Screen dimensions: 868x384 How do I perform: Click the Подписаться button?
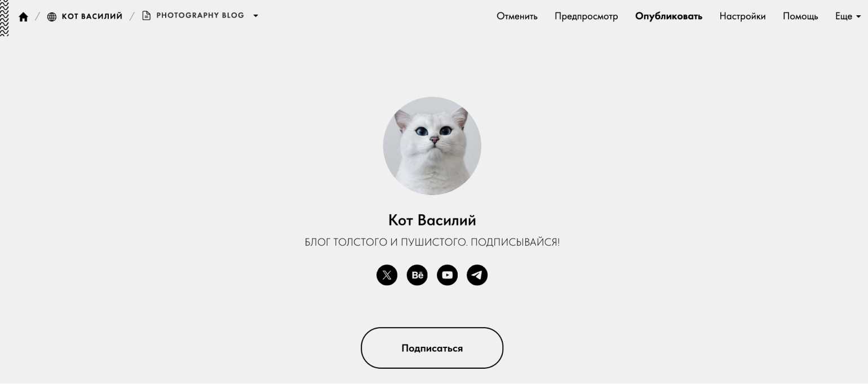point(432,348)
